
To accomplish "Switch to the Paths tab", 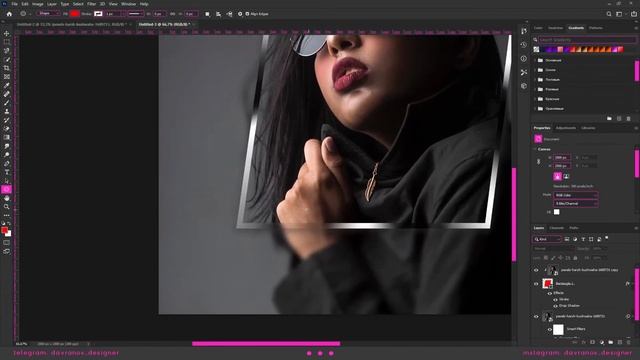I will coord(574,228).
